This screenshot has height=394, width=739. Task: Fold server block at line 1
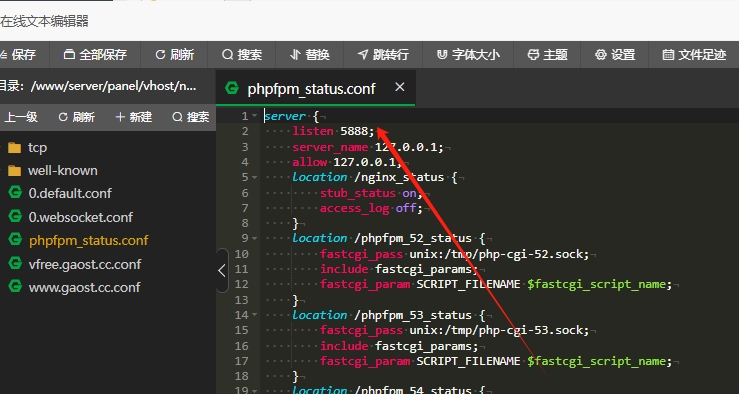click(x=255, y=116)
